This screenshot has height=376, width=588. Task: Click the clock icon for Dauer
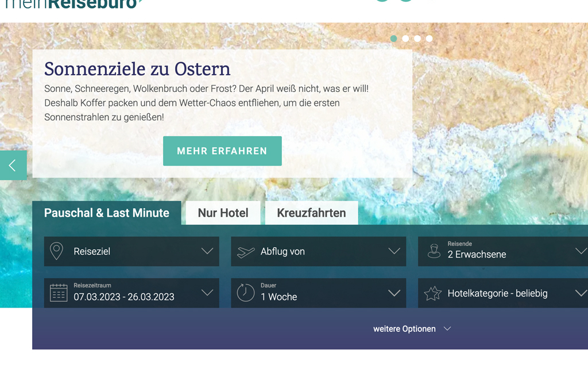click(246, 292)
